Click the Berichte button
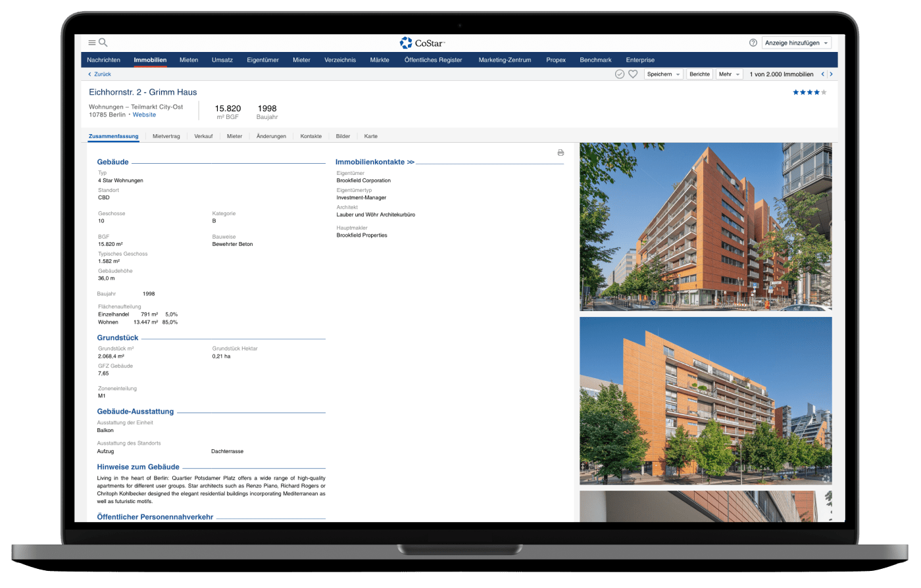The height and width of the screenshot is (588, 921). pyautogui.click(x=699, y=74)
